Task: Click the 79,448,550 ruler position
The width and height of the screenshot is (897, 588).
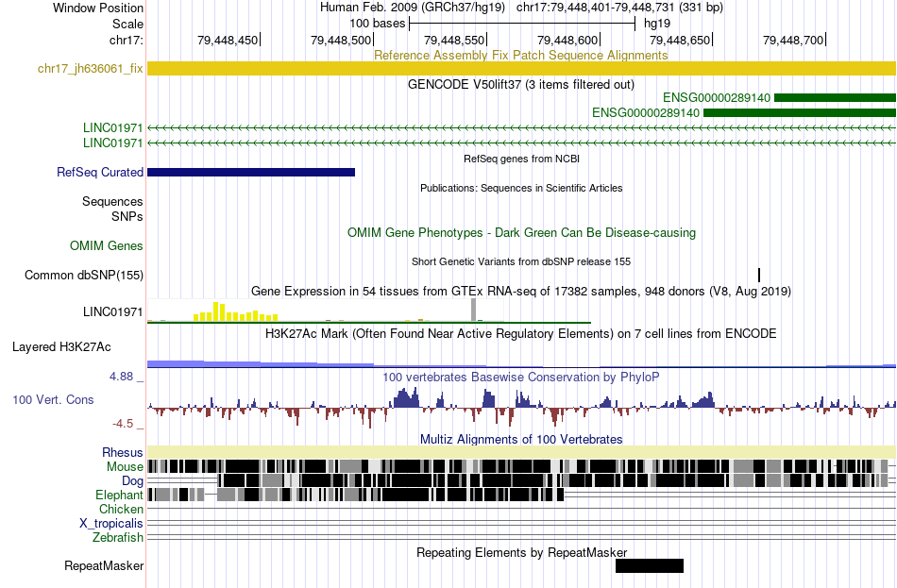Action: [x=455, y=40]
